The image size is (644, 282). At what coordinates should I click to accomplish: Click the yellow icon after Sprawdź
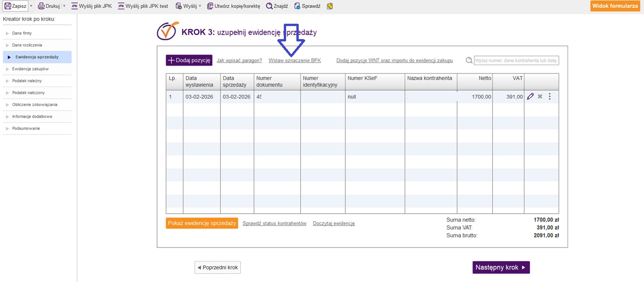(x=330, y=6)
